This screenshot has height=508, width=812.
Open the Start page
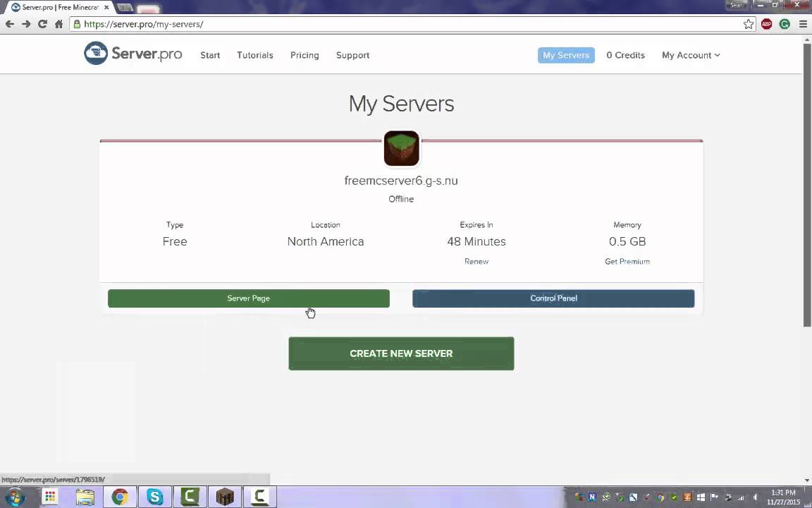click(x=210, y=55)
